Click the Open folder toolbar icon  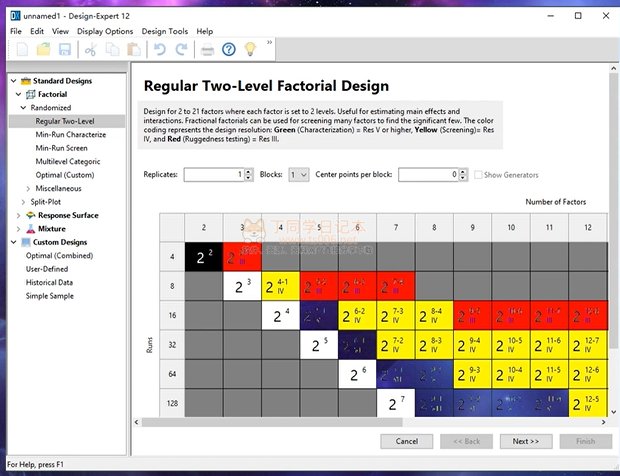point(42,49)
